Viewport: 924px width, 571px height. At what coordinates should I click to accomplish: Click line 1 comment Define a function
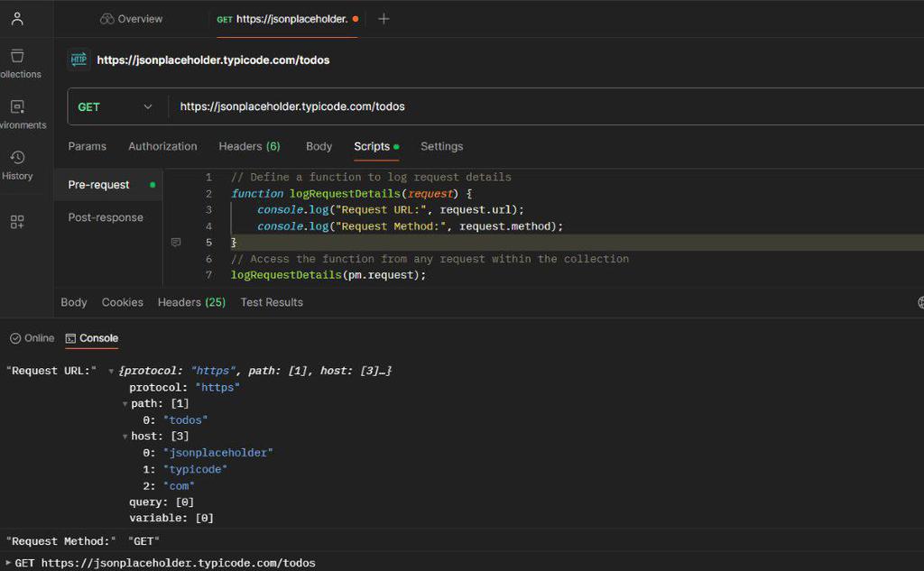(371, 177)
